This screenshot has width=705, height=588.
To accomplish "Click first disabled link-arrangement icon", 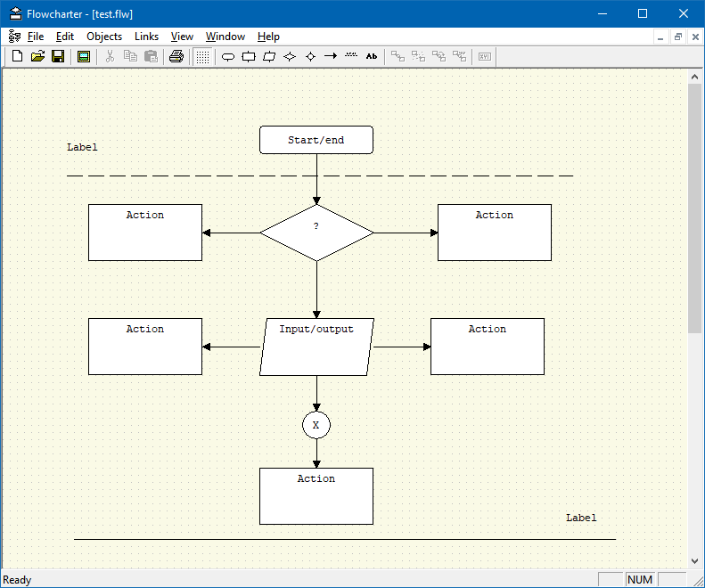I will 398,56.
